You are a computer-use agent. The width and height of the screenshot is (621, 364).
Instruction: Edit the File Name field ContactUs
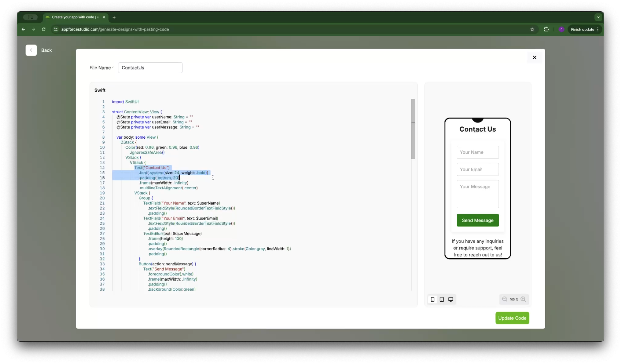[150, 67]
